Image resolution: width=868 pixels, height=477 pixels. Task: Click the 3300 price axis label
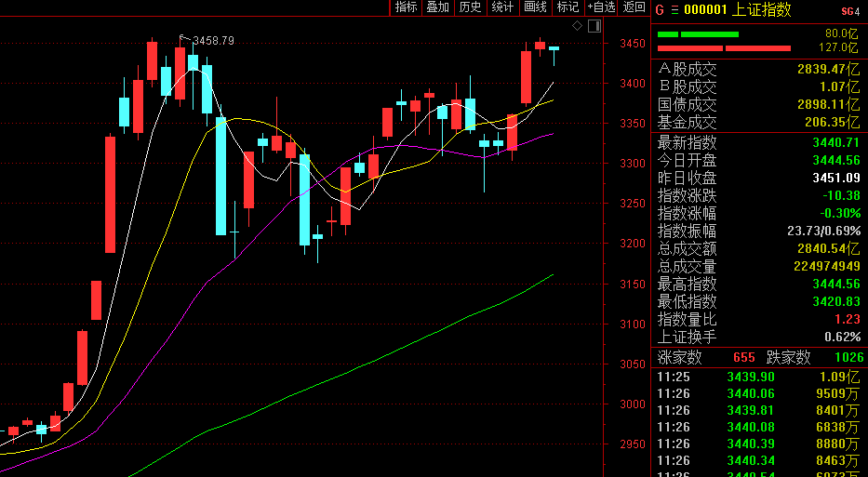coord(633,164)
